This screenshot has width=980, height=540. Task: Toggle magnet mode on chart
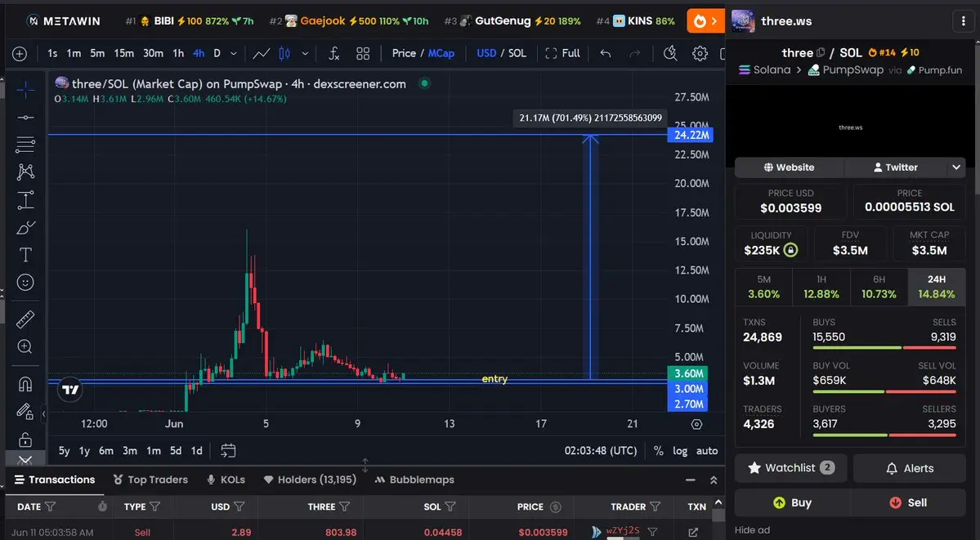tap(25, 384)
